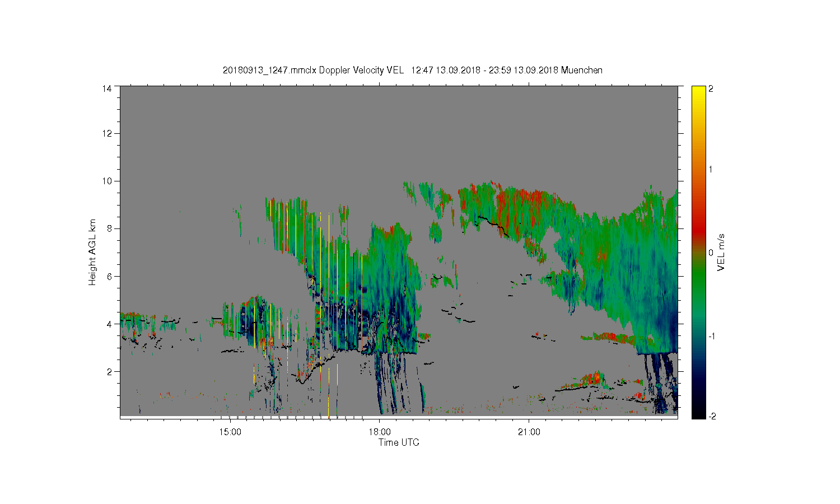Click the 'VEL m/s' colorbar label
Image resolution: width=840 pixels, height=504 pixels.
721,252
